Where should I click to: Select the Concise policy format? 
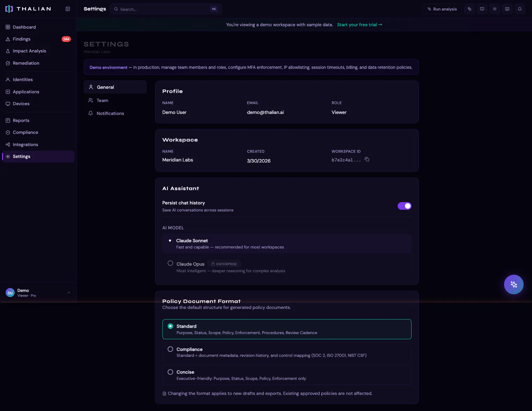point(287,375)
